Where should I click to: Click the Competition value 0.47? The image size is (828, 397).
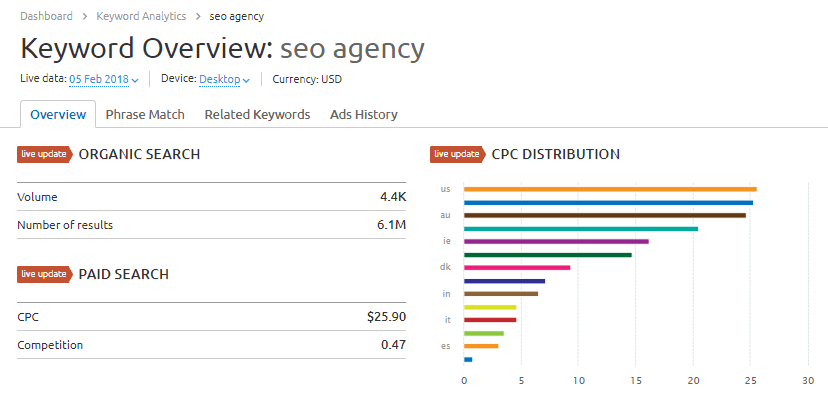pyautogui.click(x=393, y=345)
